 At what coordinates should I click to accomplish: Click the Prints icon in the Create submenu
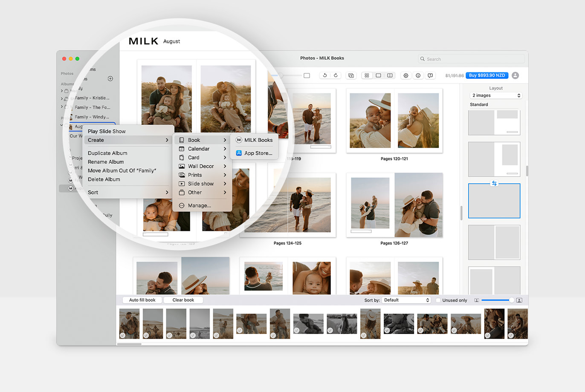(x=182, y=175)
